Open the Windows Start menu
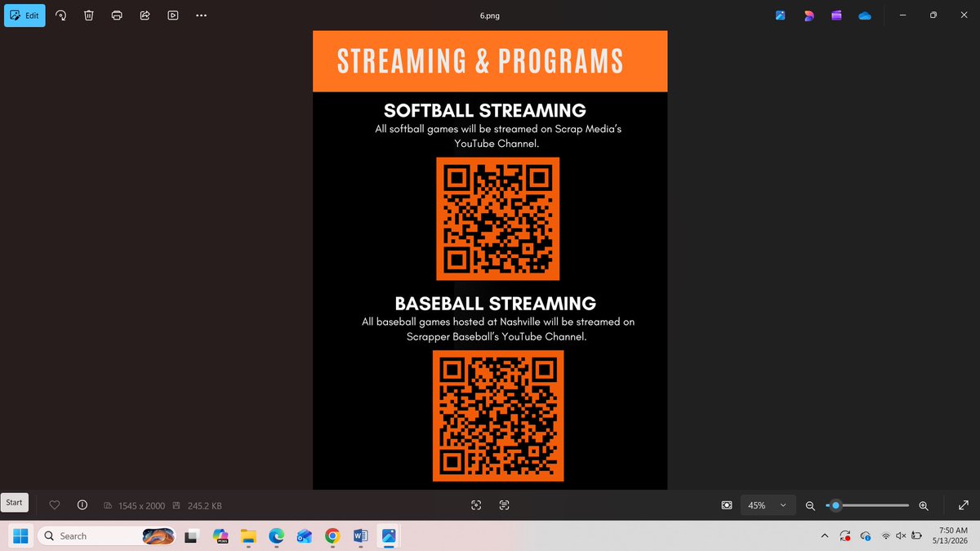980x551 pixels. [20, 536]
